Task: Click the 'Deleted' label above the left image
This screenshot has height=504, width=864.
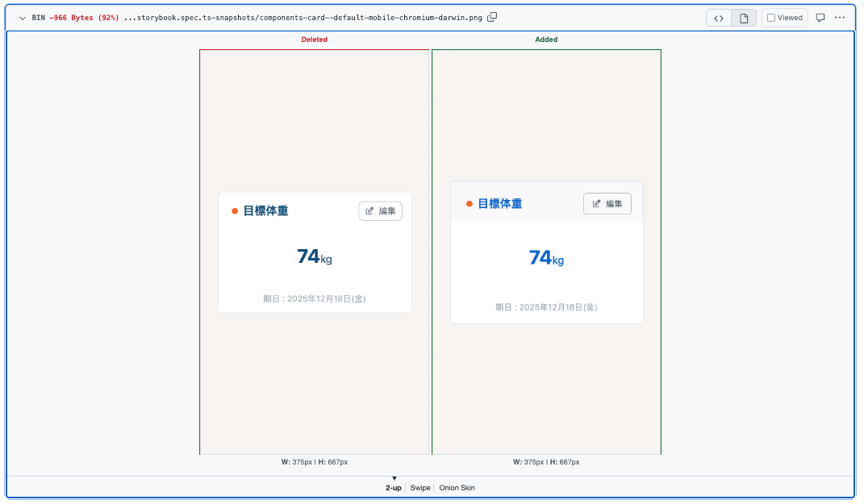Action: coord(314,40)
